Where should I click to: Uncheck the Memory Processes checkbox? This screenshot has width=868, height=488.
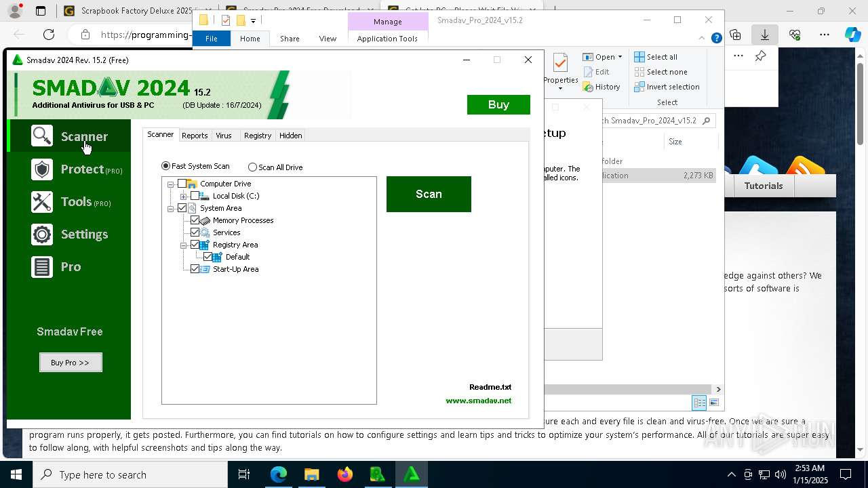tap(195, 220)
